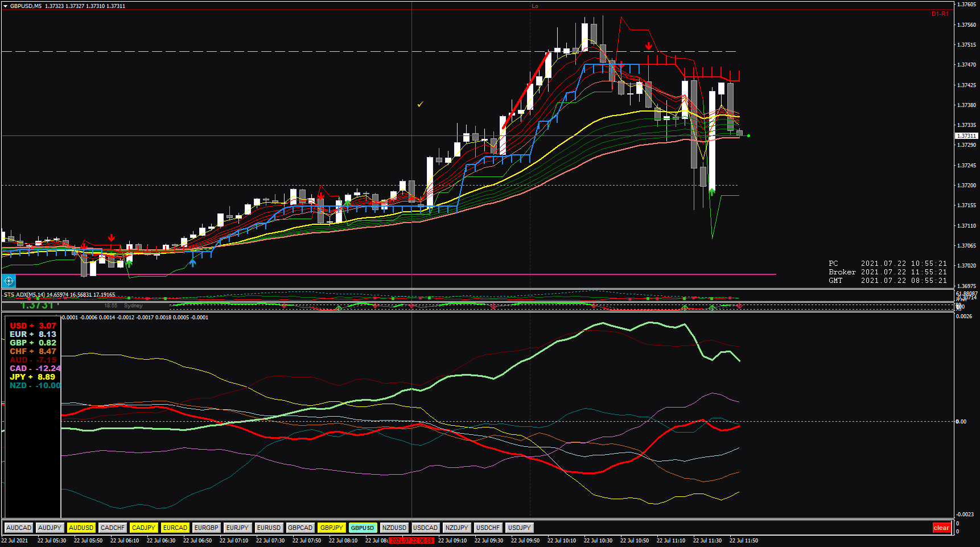980x547 pixels.
Task: Click the EUR + 8.13 strength label
Action: coord(33,334)
